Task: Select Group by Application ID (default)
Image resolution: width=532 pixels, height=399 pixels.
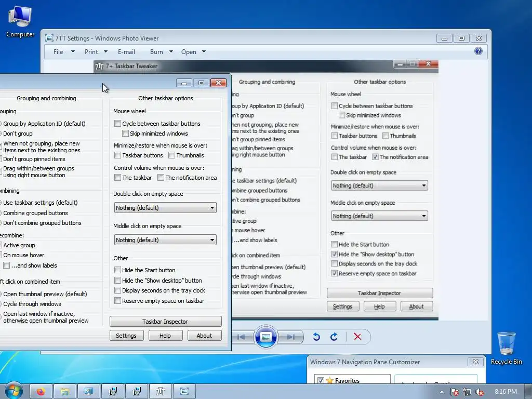Action: point(44,124)
